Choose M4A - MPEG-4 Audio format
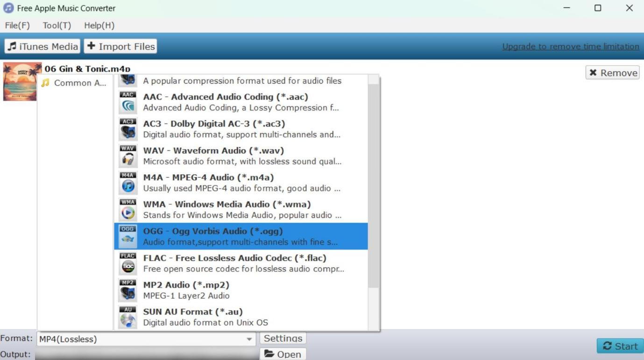The image size is (644, 360). click(x=241, y=183)
